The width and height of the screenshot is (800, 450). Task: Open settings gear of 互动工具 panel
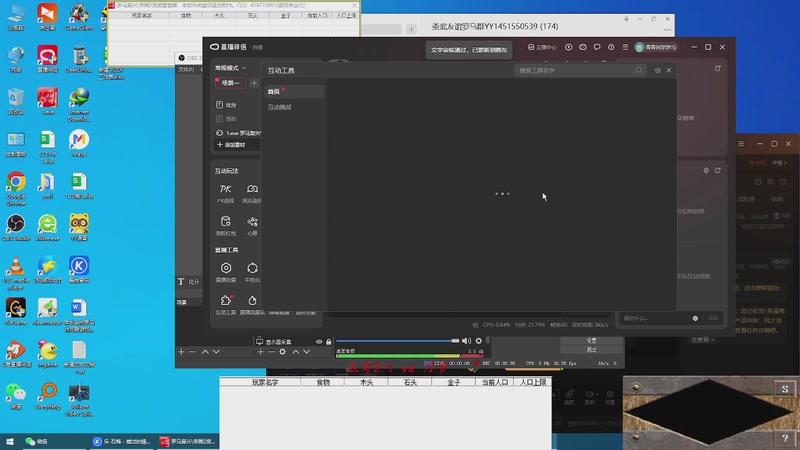click(x=658, y=70)
